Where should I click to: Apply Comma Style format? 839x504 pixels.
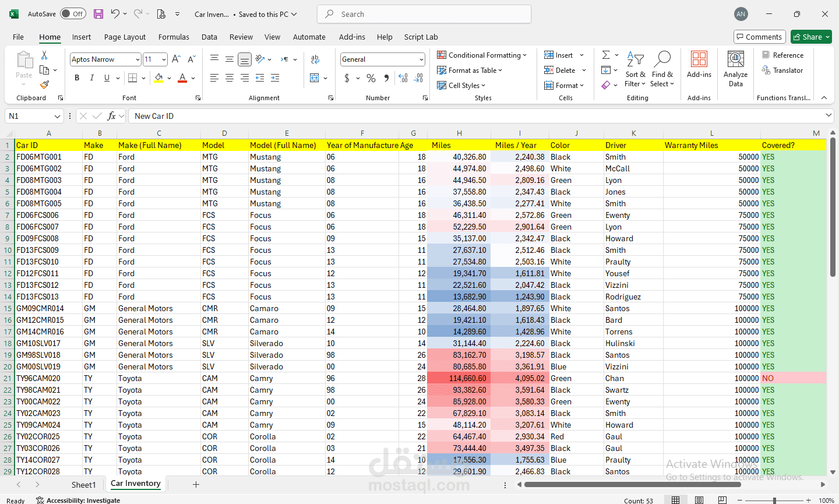(386, 78)
